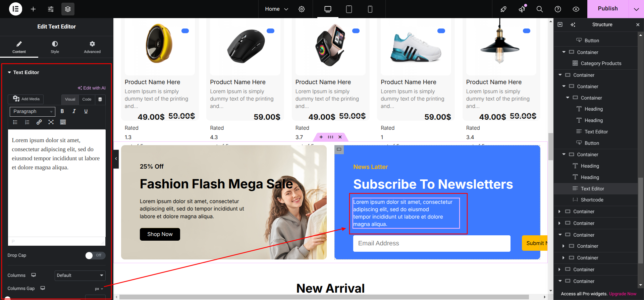The width and height of the screenshot is (644, 300).
Task: Switch to tablet preview mode
Action: tap(349, 9)
